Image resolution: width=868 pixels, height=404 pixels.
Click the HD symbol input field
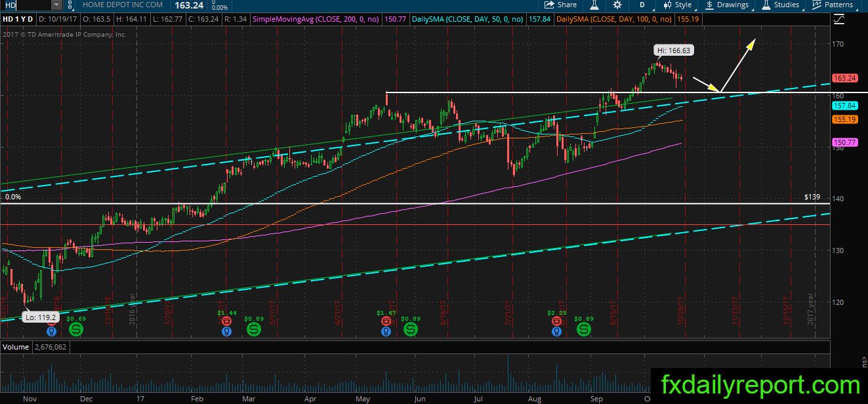pyautogui.click(x=26, y=5)
